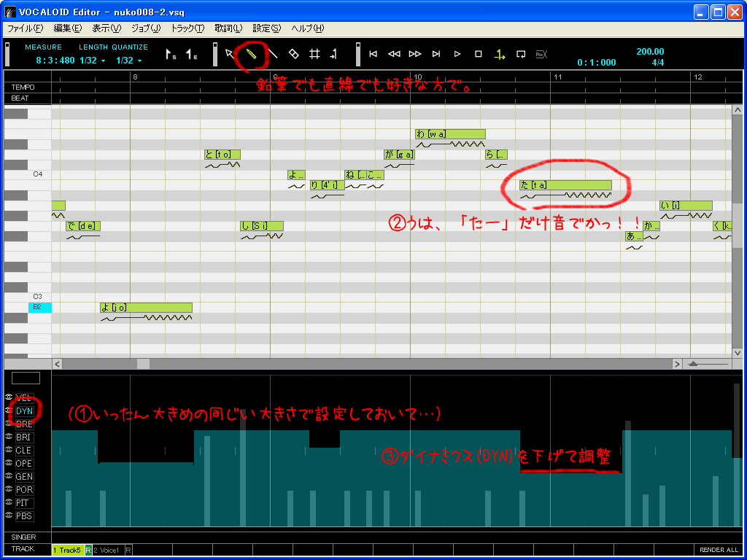The width and height of the screenshot is (747, 560).
Task: Toggle the eye next to OPE
Action: click(9, 463)
